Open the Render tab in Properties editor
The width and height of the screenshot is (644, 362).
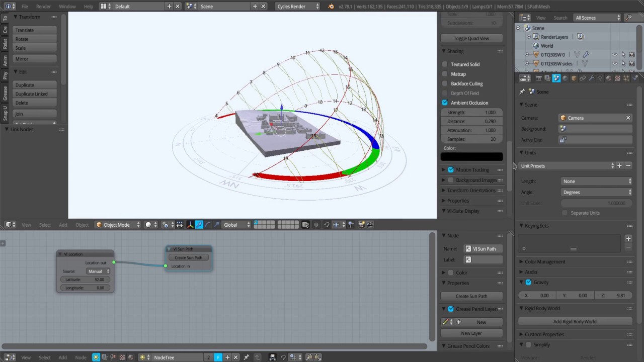539,78
